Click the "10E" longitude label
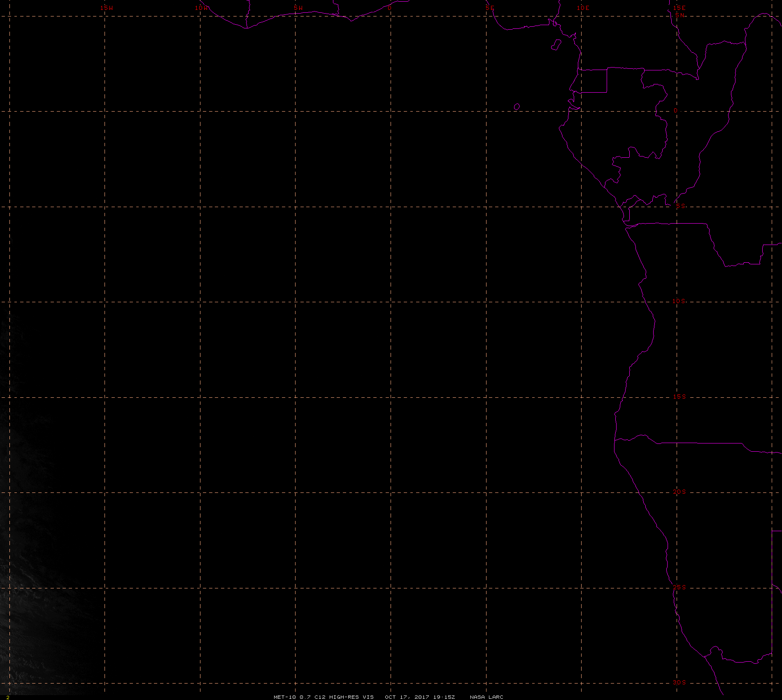 click(x=583, y=8)
